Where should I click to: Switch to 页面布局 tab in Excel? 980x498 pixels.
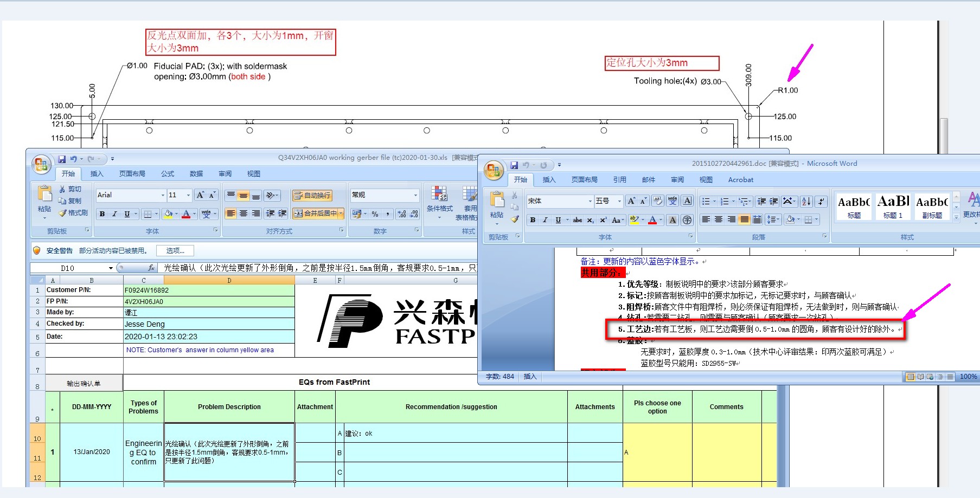click(x=132, y=174)
